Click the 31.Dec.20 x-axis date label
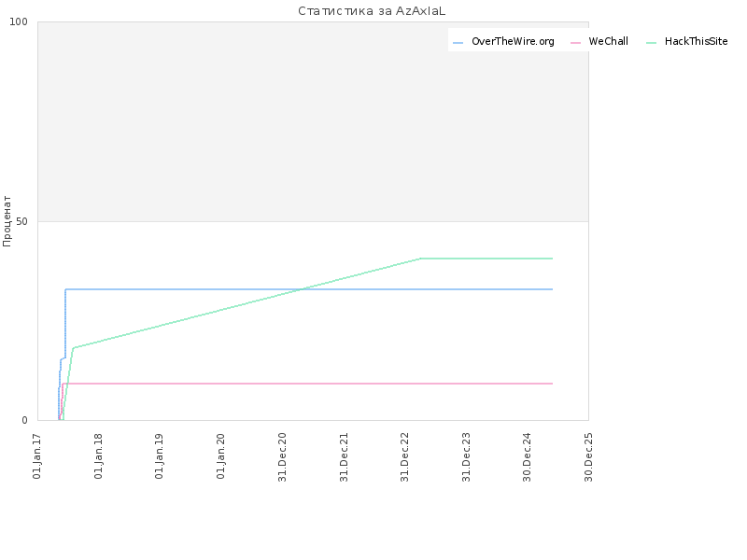The height and width of the screenshot is (560, 747). tap(282, 457)
